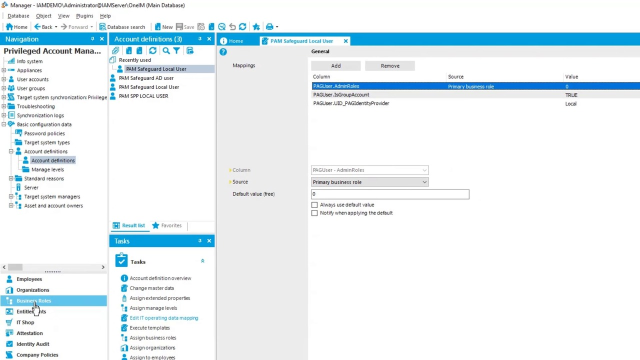Open the Help menu
This screenshot has height=360, width=640.
[105, 16]
